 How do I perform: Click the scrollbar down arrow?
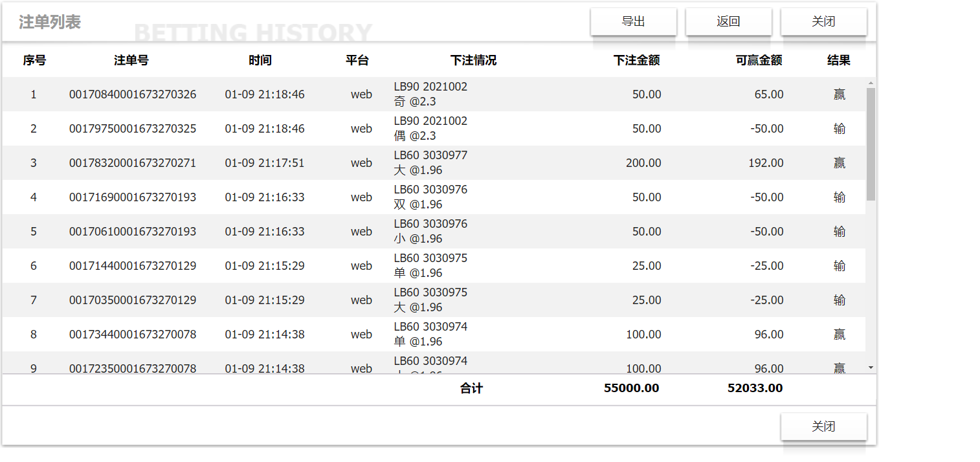click(x=871, y=367)
